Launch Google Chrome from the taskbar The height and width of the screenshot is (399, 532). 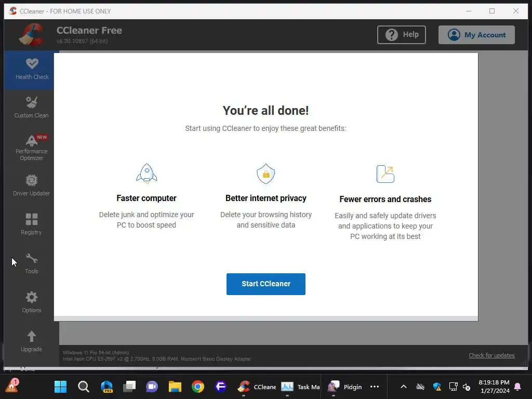pyautogui.click(x=198, y=387)
